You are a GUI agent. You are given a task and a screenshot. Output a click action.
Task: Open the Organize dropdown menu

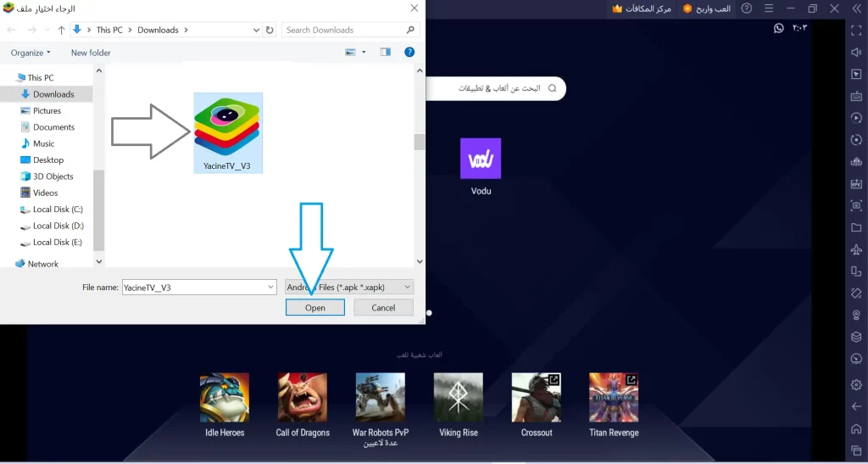31,53
